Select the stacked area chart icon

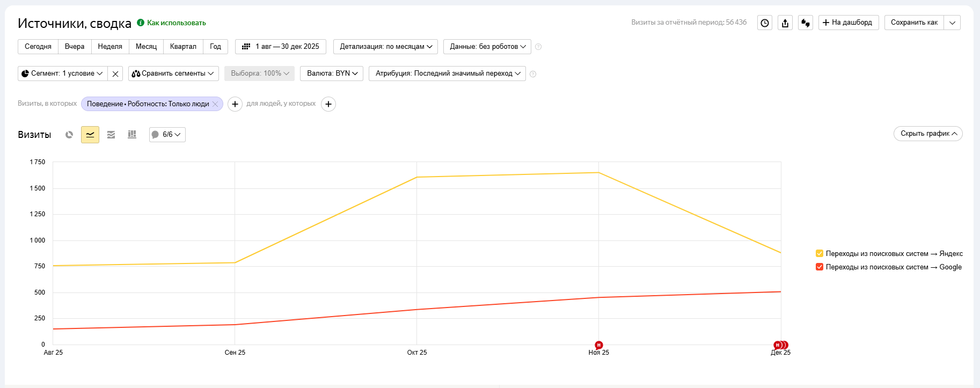(x=111, y=135)
